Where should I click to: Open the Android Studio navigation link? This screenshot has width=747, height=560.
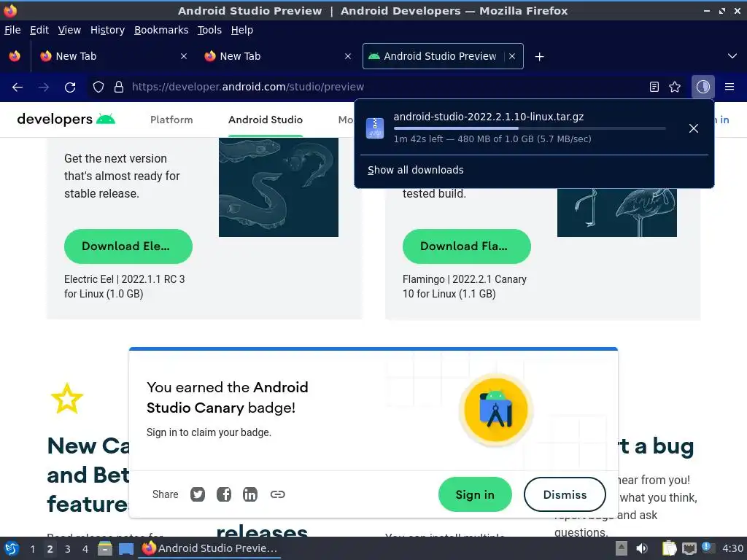266,120
